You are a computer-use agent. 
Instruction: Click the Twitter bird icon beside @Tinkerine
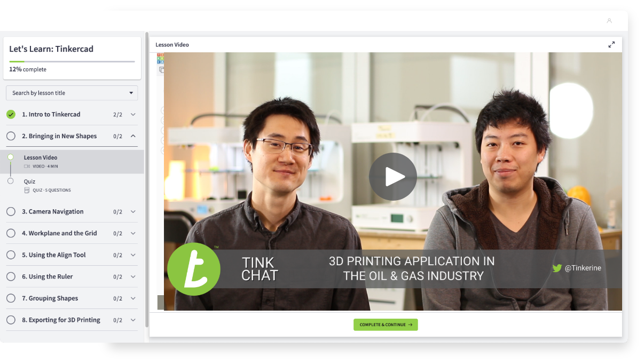557,268
